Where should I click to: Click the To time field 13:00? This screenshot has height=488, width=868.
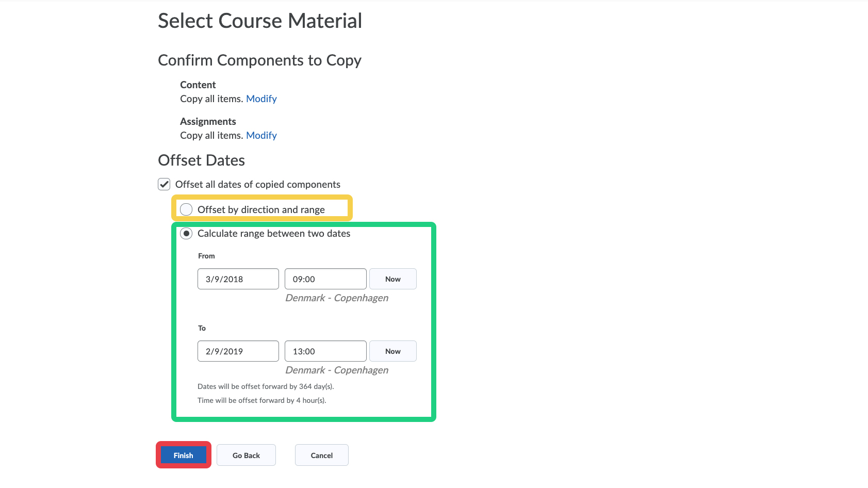point(325,351)
